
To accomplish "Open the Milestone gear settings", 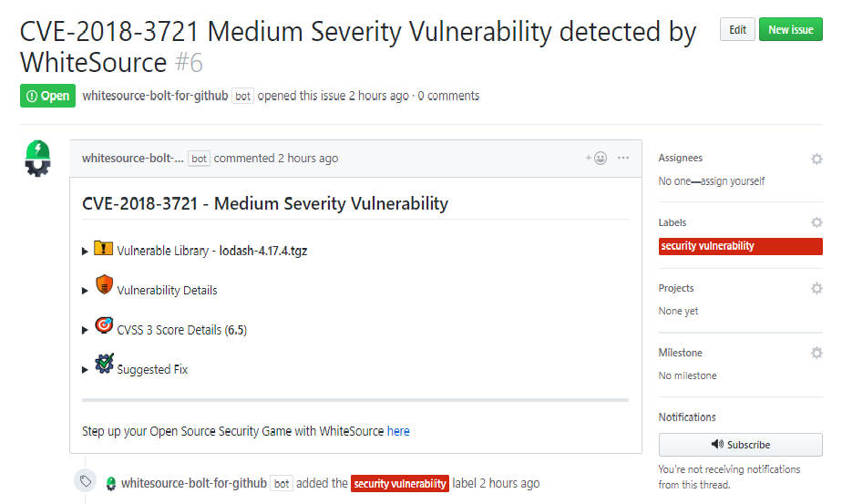I will click(816, 353).
